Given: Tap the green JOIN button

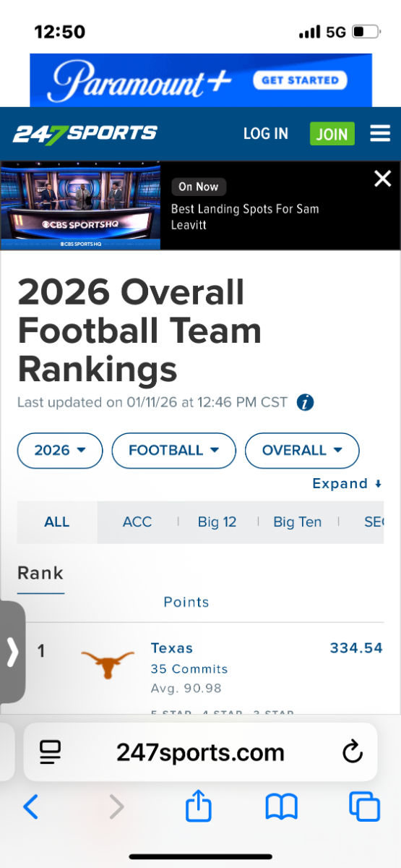Looking at the screenshot, I should click(x=332, y=134).
